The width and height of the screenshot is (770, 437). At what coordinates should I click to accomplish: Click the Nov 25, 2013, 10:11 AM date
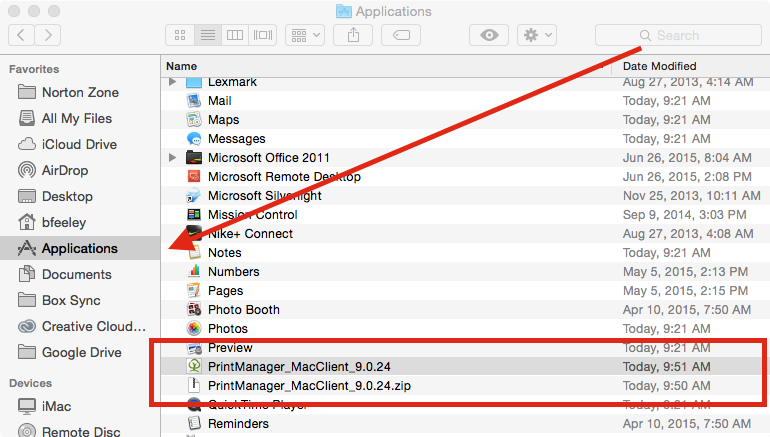[x=691, y=196]
